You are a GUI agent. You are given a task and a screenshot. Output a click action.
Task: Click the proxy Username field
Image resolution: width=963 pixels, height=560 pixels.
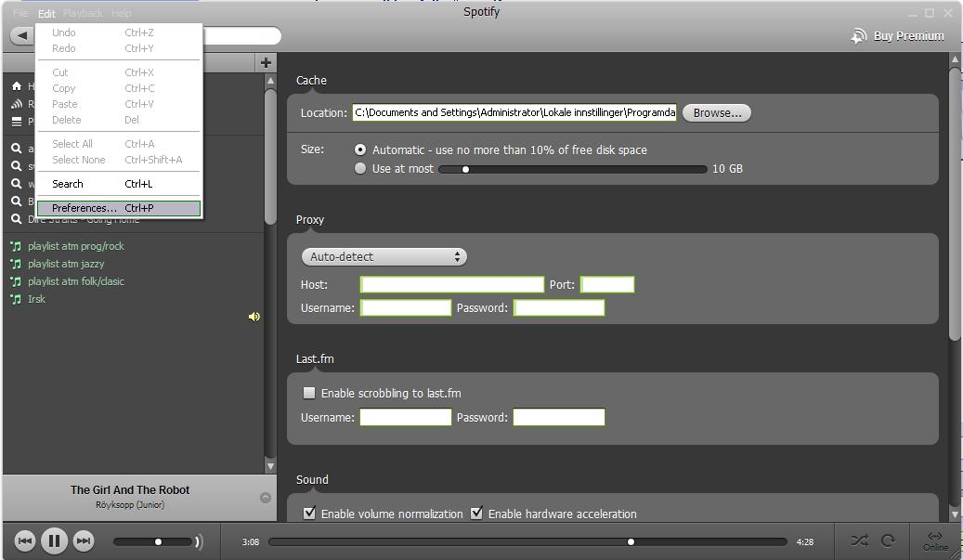405,307
